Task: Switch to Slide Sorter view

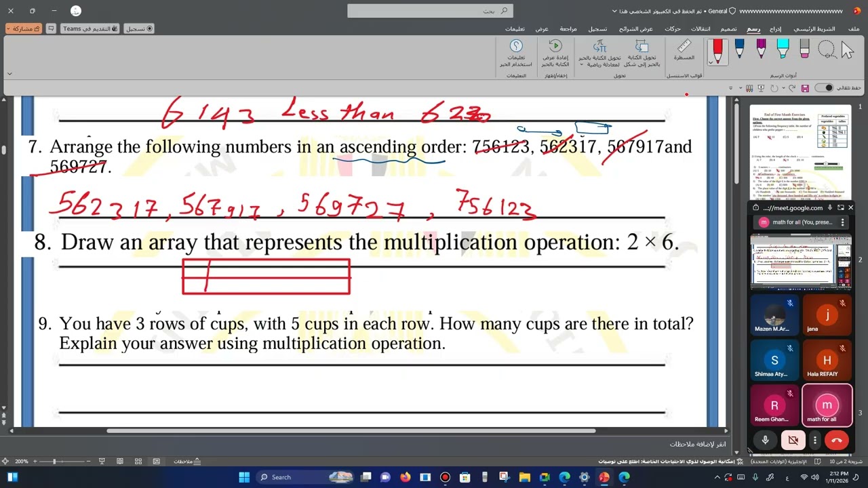Action: 138,462
